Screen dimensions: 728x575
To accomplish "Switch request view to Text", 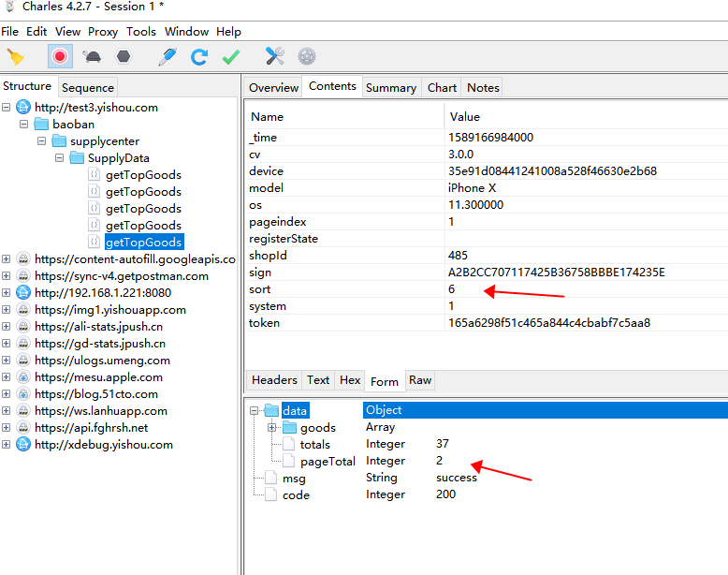I will click(318, 380).
